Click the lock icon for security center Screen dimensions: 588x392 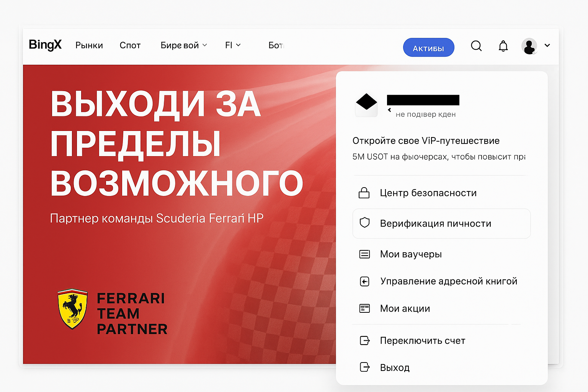pyautogui.click(x=364, y=193)
